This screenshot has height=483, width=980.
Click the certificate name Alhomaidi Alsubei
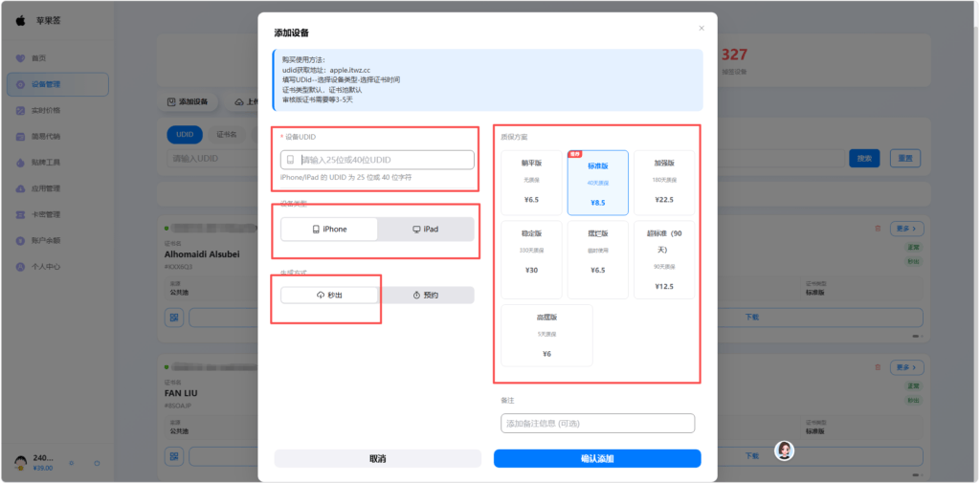(x=202, y=254)
